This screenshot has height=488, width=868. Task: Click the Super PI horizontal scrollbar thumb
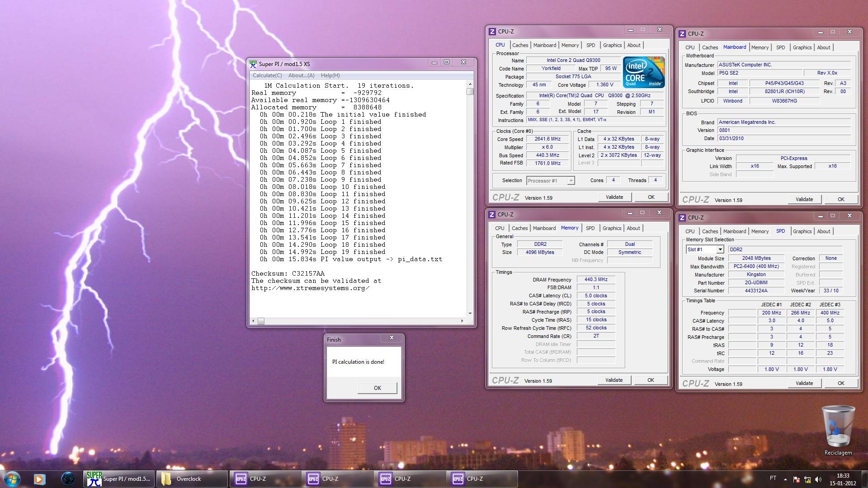[x=261, y=321]
